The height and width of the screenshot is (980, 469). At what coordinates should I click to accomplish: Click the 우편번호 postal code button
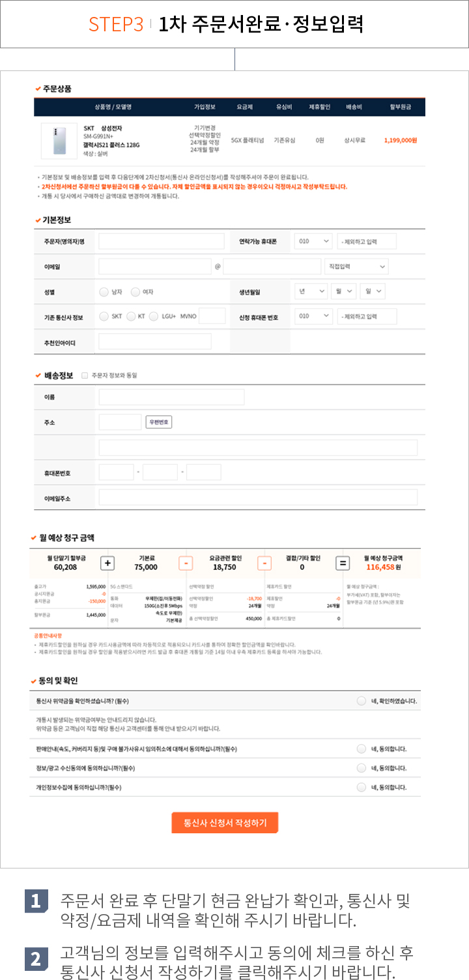(158, 423)
